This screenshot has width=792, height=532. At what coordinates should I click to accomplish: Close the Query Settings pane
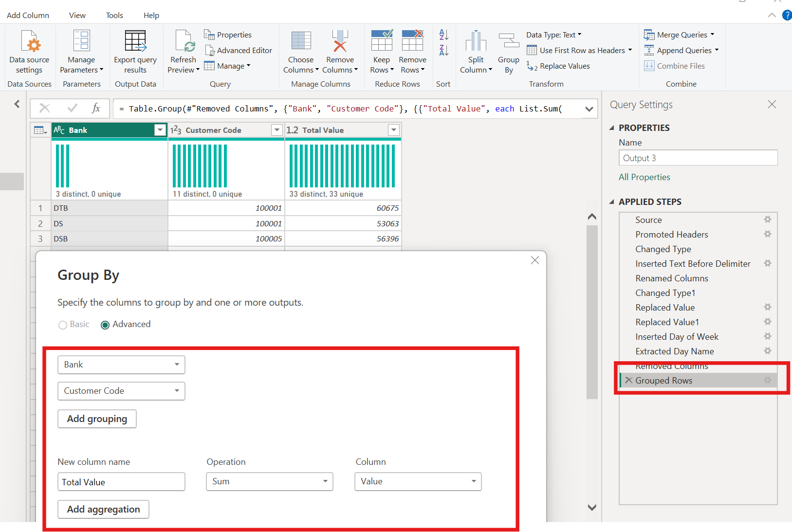(772, 104)
